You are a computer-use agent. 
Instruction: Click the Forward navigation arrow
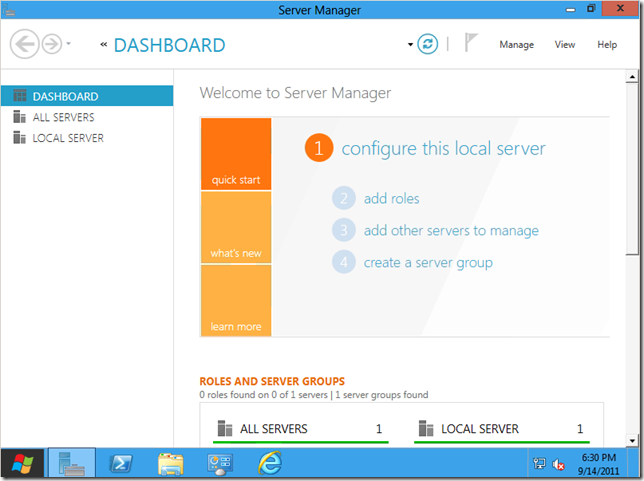pyautogui.click(x=52, y=44)
